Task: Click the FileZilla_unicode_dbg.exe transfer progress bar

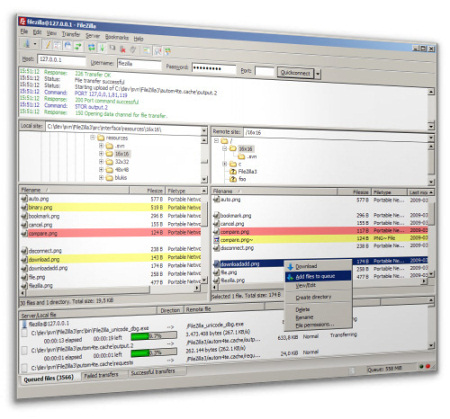Action: point(154,336)
